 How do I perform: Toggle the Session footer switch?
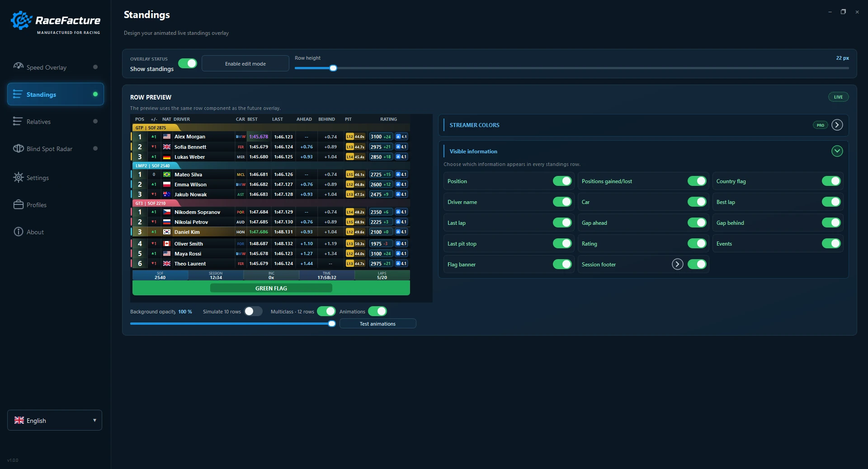coord(697,264)
